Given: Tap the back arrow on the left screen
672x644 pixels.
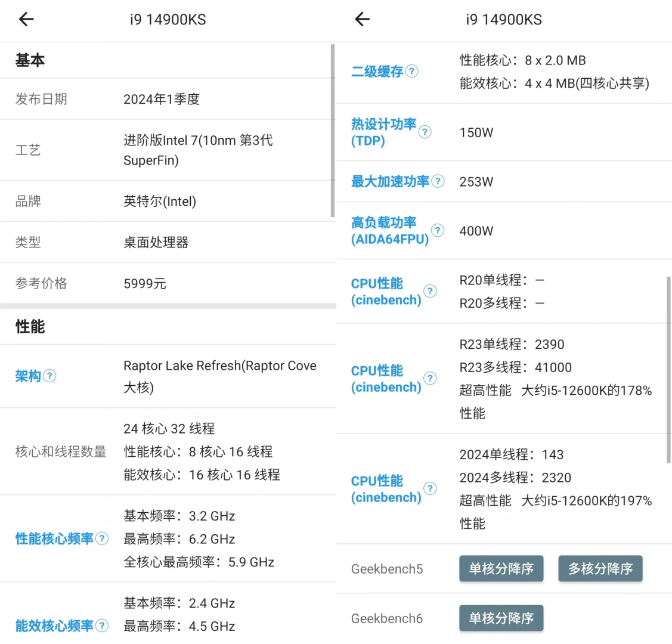Looking at the screenshot, I should click(26, 19).
